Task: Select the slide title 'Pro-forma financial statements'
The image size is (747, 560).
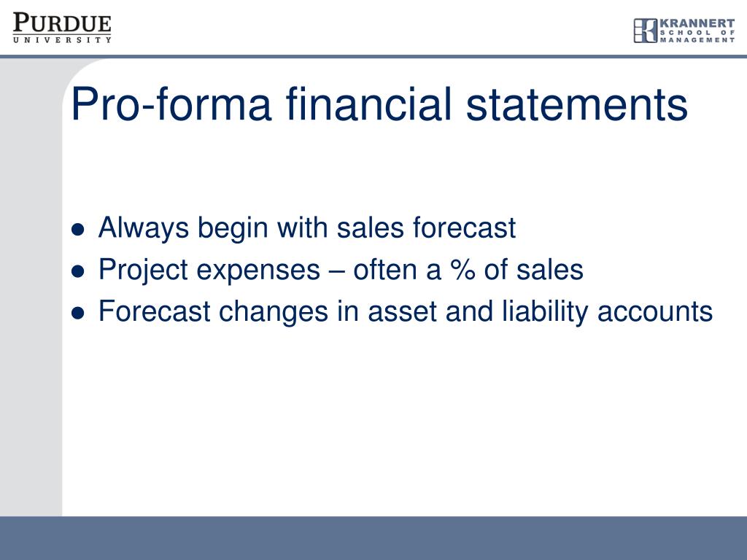Action: pos(379,104)
